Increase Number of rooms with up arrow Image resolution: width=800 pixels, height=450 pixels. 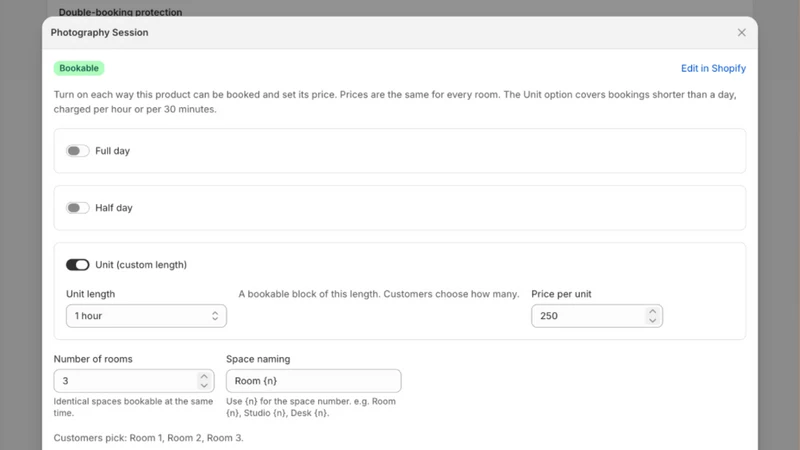pos(204,377)
